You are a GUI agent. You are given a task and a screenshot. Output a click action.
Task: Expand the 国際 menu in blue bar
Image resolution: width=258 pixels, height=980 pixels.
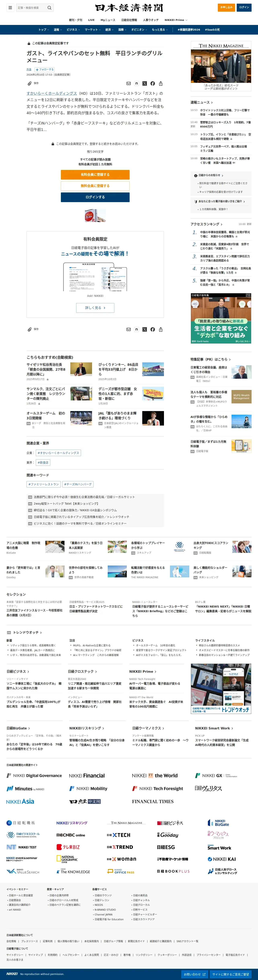click(x=122, y=30)
